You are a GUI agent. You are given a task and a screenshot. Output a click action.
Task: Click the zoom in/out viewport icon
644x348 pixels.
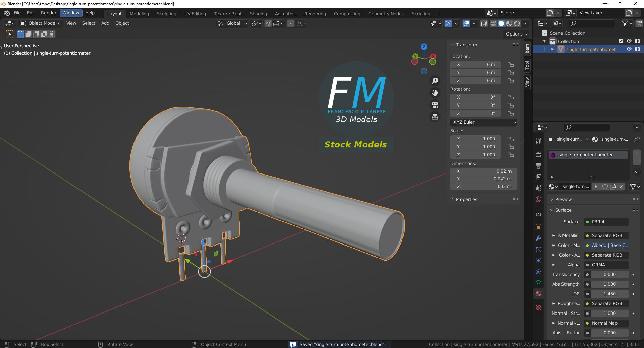(435, 81)
